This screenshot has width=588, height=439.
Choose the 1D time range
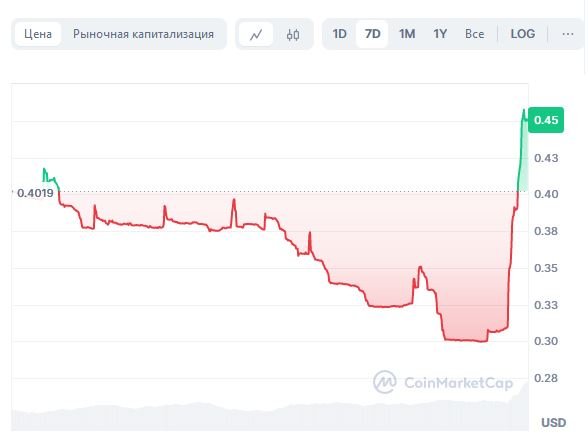click(x=340, y=34)
